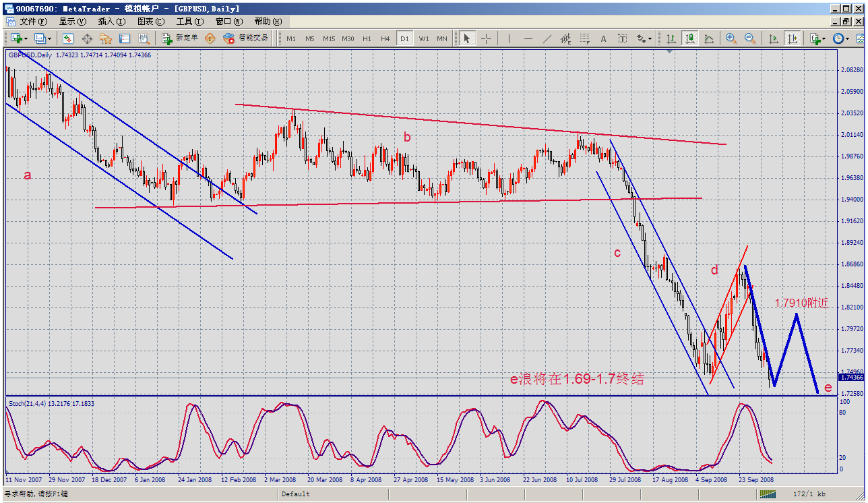Toggle chart shift button
Viewport: 868px width, 503px height.
pyautogui.click(x=791, y=38)
